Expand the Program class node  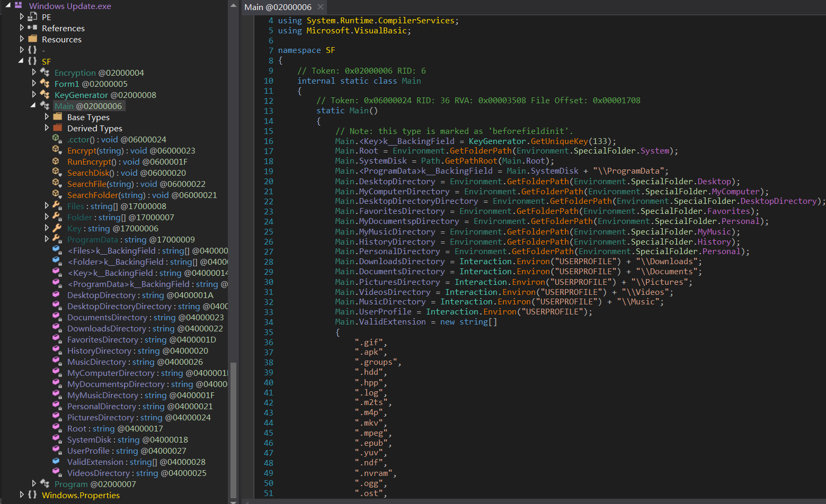(x=34, y=483)
